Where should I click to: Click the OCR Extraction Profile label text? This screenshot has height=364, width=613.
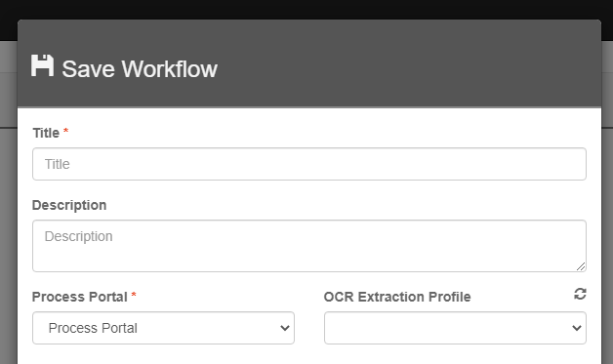(397, 297)
